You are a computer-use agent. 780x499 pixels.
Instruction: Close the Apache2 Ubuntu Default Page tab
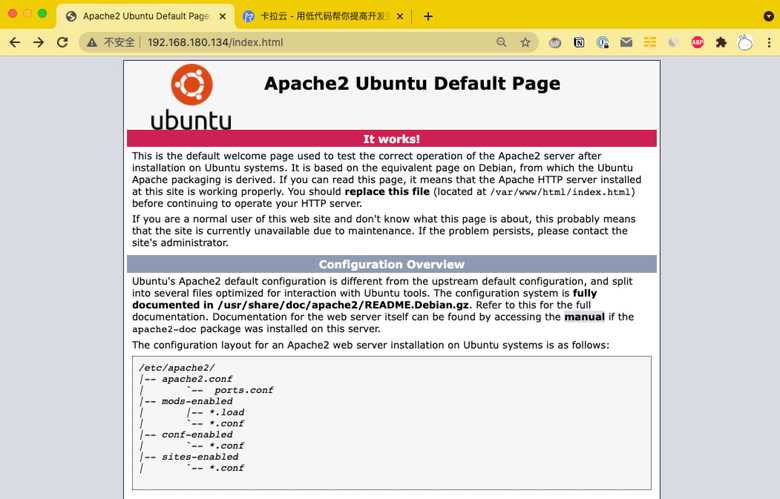pyautogui.click(x=223, y=16)
